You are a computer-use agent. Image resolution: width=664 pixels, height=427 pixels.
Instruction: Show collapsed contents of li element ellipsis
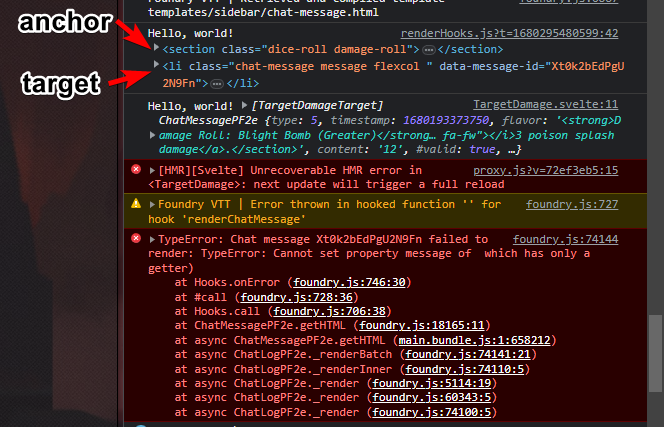pyautogui.click(x=217, y=84)
